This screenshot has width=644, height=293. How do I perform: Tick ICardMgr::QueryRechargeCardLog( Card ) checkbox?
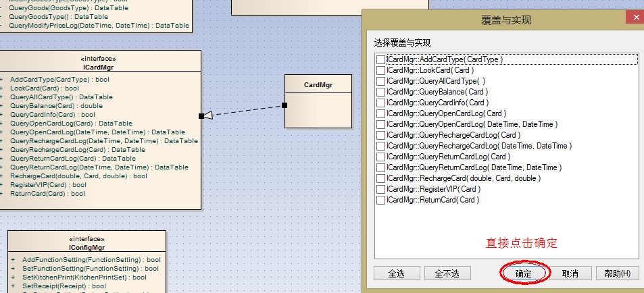click(x=380, y=135)
